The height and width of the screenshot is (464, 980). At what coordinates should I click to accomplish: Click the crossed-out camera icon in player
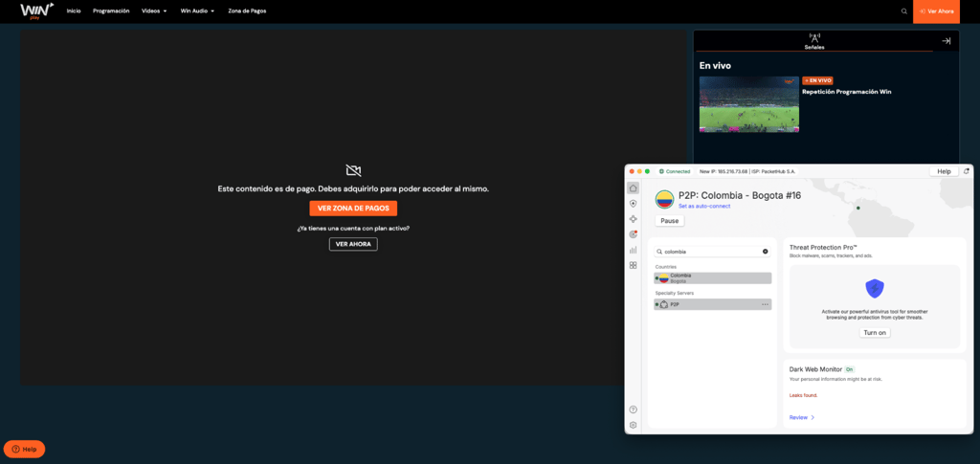point(354,170)
